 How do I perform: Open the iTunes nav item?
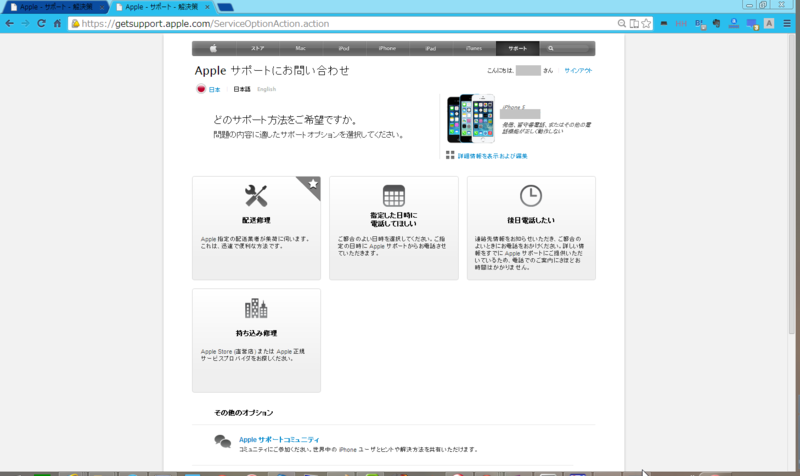[474, 48]
